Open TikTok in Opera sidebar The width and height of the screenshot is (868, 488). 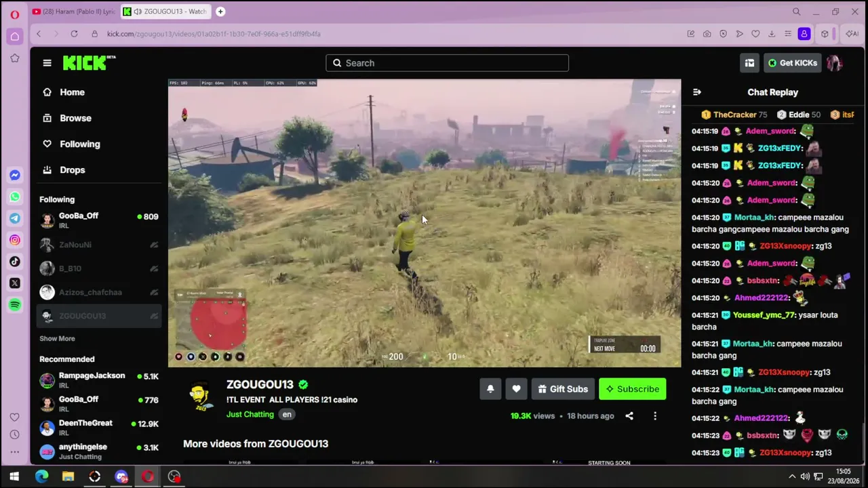point(14,262)
